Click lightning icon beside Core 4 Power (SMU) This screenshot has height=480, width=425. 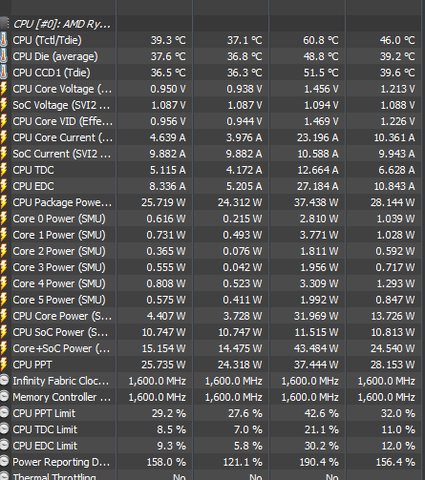(4, 284)
